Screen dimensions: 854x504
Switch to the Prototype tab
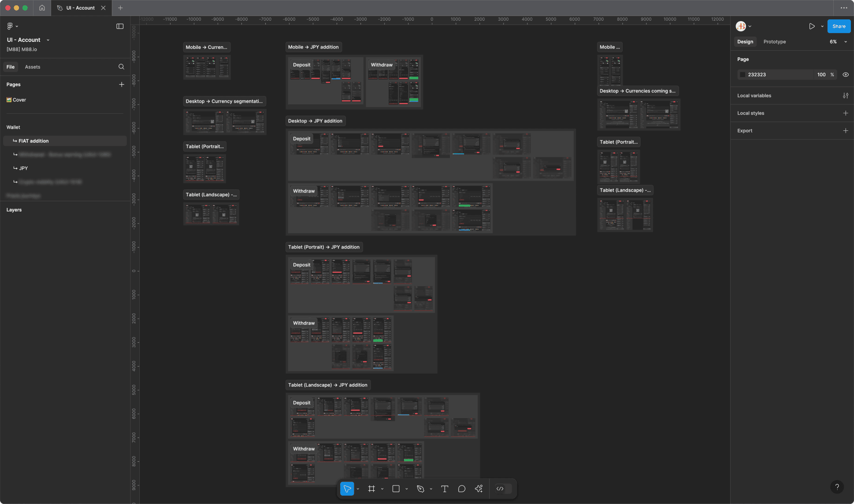click(x=774, y=41)
